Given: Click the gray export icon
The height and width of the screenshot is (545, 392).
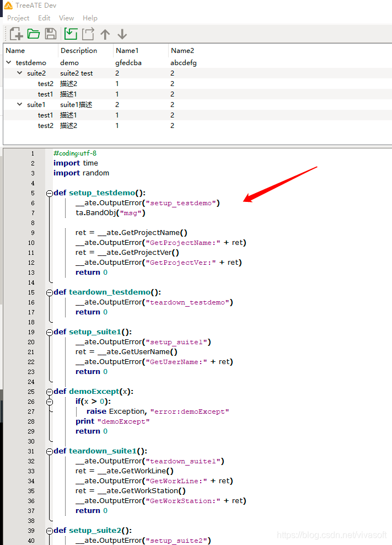Looking at the screenshot, I should [x=88, y=34].
